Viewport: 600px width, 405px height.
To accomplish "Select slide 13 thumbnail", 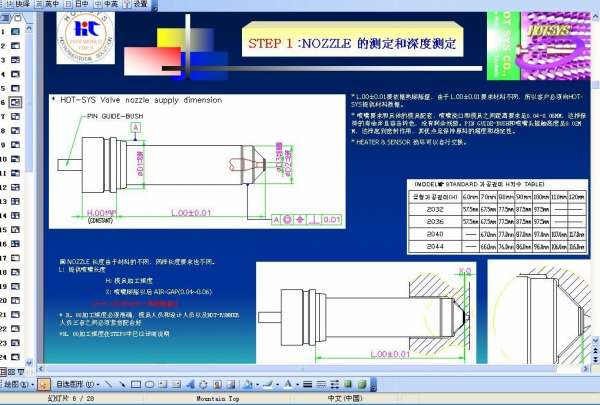I will pos(15,201).
